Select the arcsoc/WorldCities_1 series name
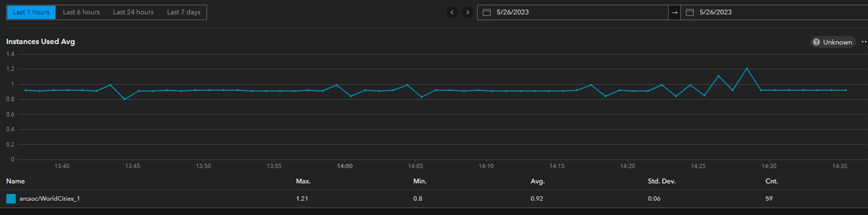This screenshot has height=215, width=868. point(50,198)
